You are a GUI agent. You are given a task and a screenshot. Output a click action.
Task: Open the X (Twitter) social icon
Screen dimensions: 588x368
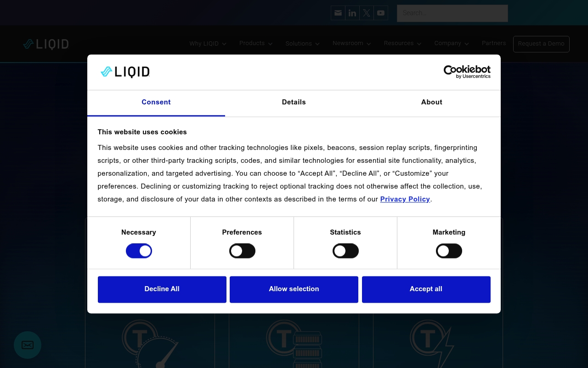pyautogui.click(x=367, y=13)
